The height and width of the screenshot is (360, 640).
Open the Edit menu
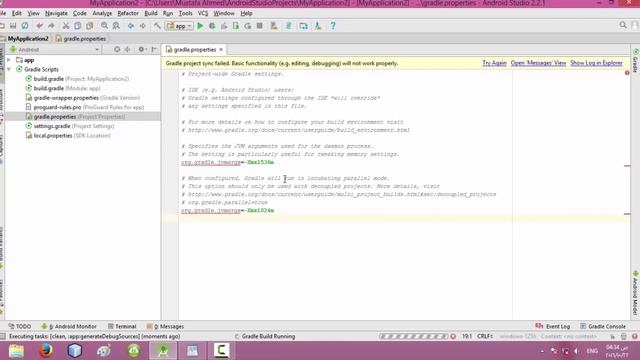17,13
